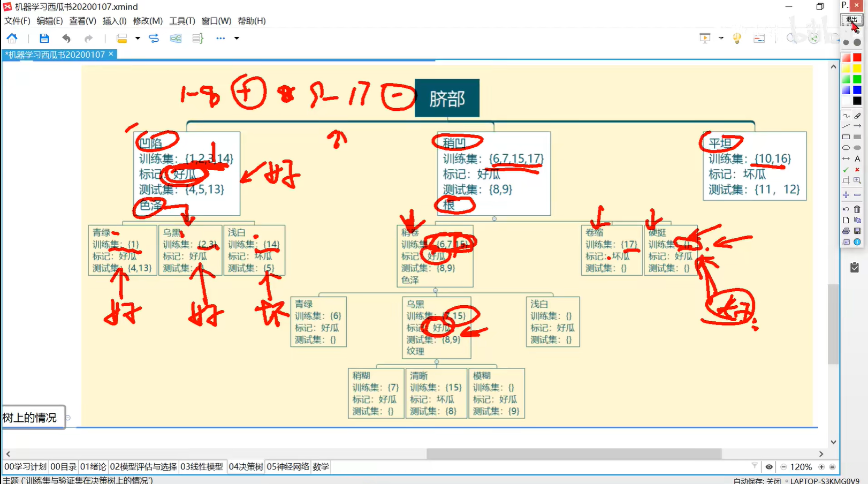The height and width of the screenshot is (484, 868).
Task: Toggle the filter funnel in status bar
Action: pyautogui.click(x=755, y=466)
